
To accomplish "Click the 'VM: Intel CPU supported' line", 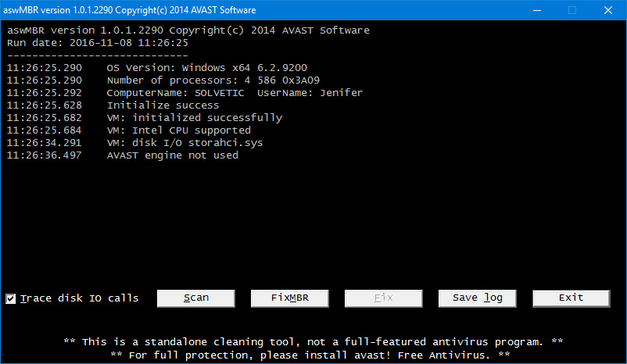I will pyautogui.click(x=179, y=130).
